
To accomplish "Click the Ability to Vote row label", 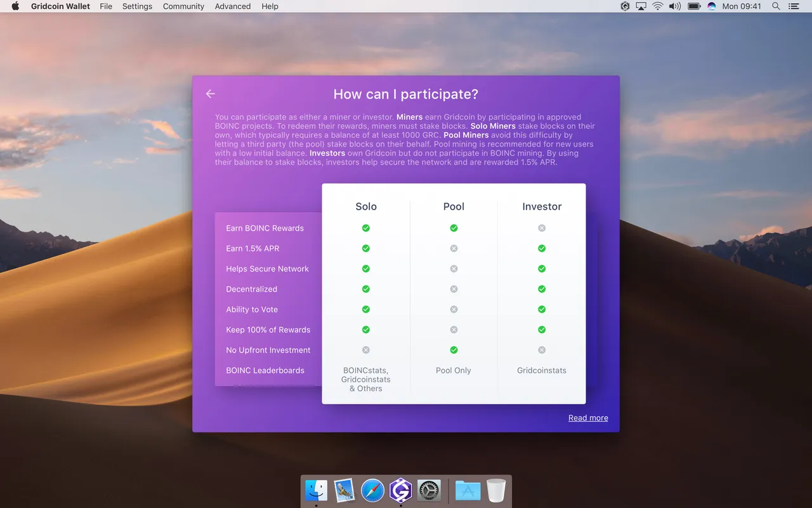I will coord(252,309).
